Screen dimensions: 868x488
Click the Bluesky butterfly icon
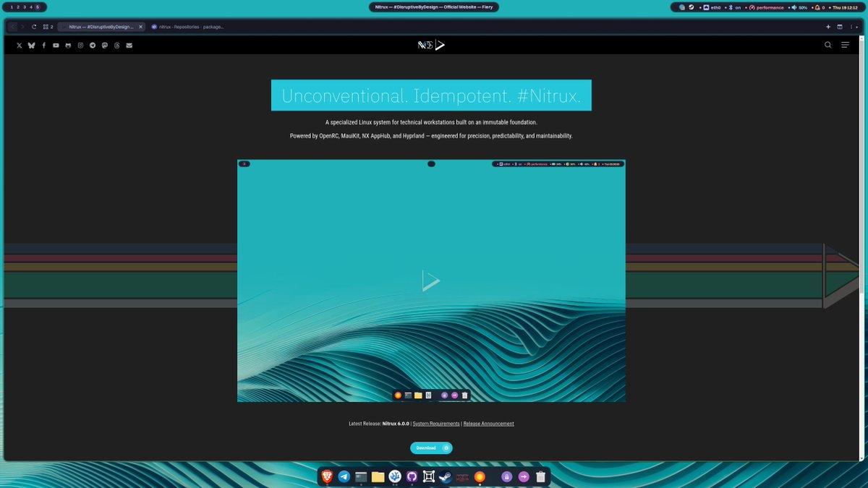pos(31,46)
